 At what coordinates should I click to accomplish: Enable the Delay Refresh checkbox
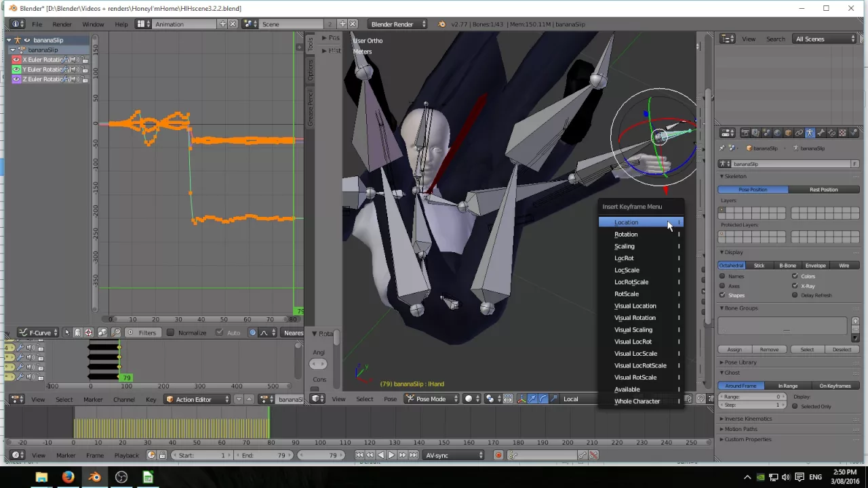795,296
